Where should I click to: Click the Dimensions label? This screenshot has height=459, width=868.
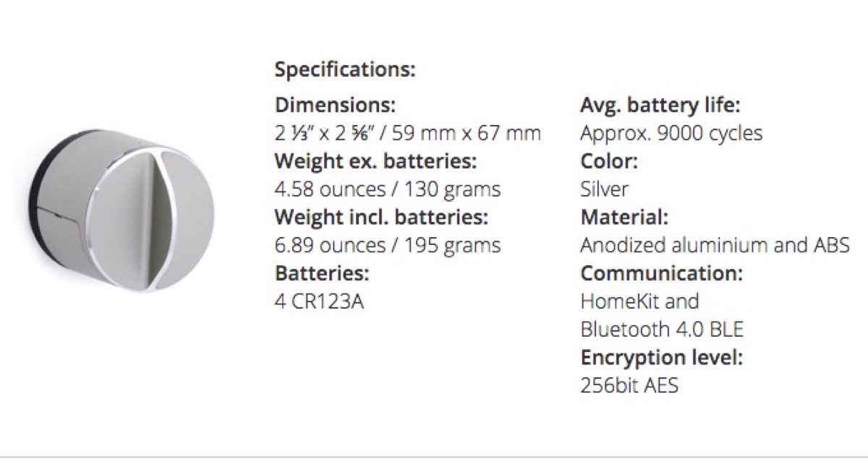pyautogui.click(x=335, y=106)
